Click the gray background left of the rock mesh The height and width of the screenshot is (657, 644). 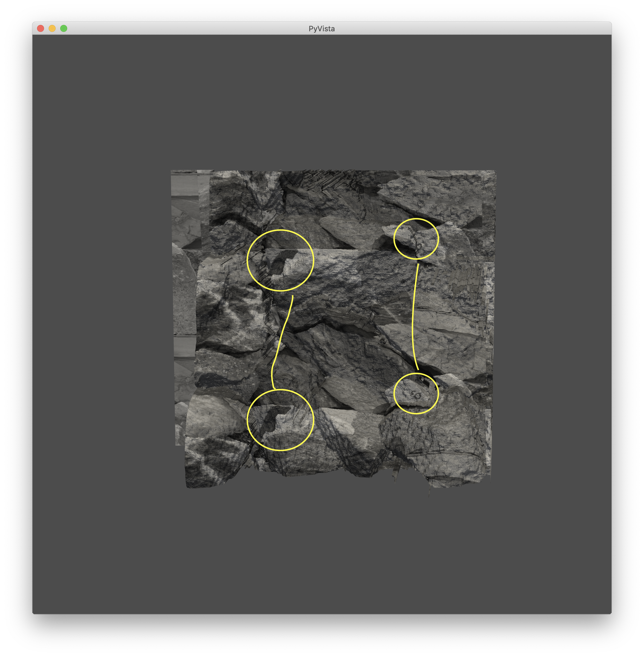click(x=101, y=325)
